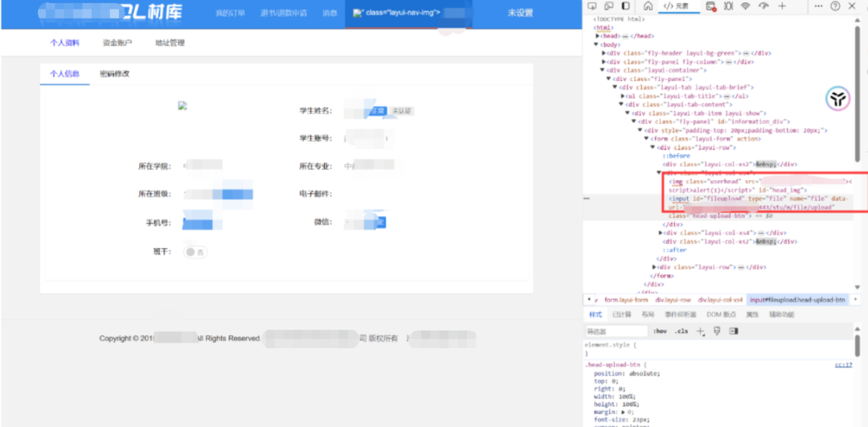Image resolution: width=868 pixels, height=427 pixels.
Task: Select the img class userhead node
Action: pos(761,186)
